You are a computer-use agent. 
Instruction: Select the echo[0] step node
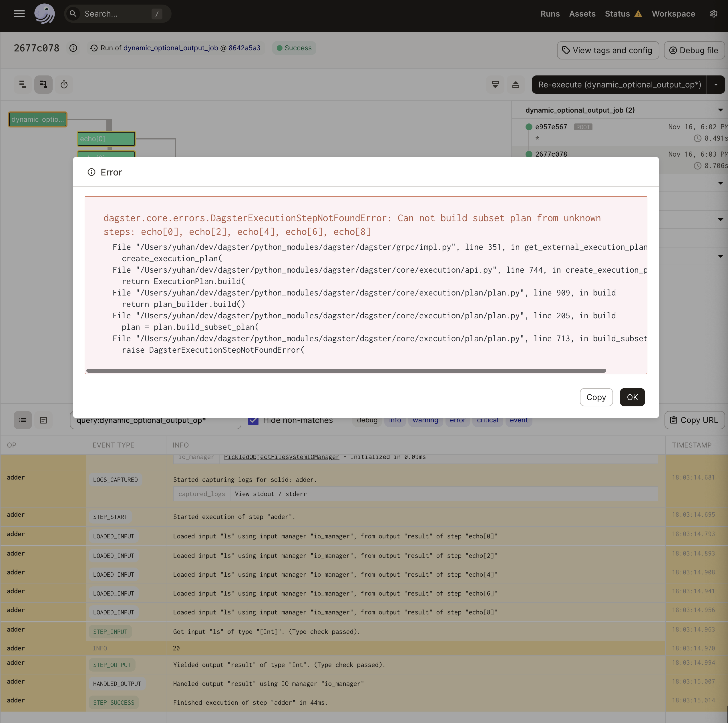pos(106,139)
